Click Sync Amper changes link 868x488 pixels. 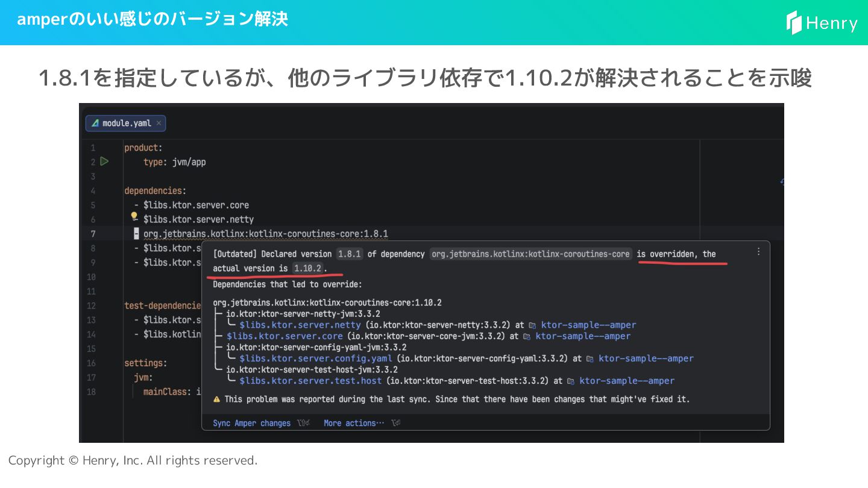tap(251, 423)
